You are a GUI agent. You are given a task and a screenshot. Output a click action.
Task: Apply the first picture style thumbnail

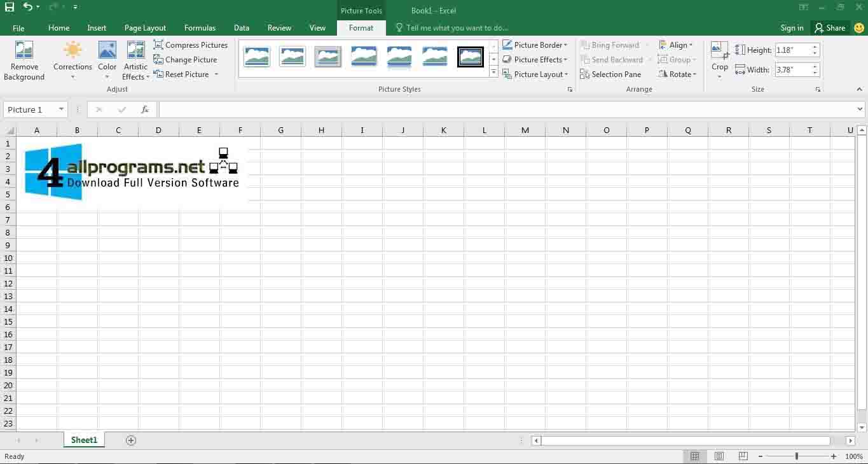257,57
